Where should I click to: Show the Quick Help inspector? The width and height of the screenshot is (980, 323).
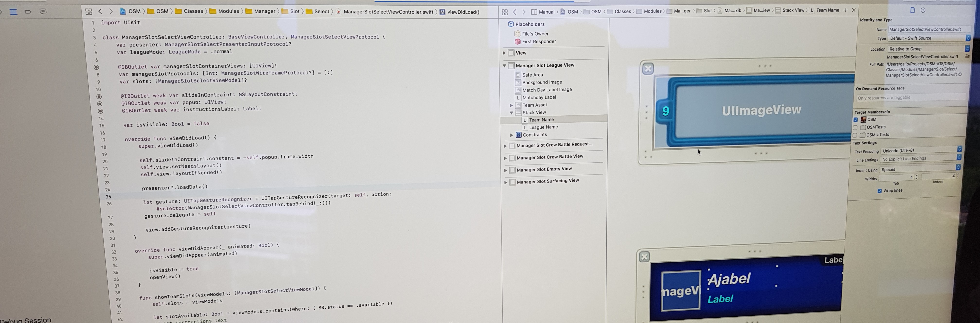pos(923,10)
